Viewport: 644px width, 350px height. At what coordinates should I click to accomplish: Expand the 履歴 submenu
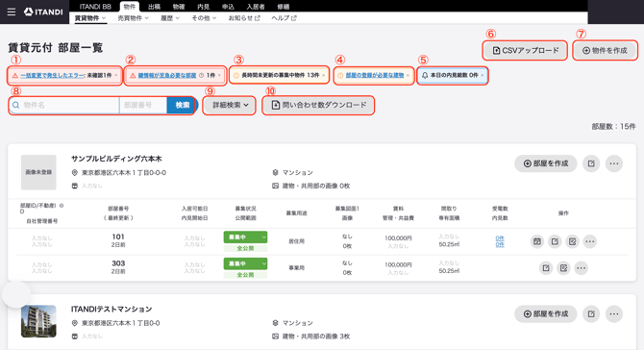169,18
